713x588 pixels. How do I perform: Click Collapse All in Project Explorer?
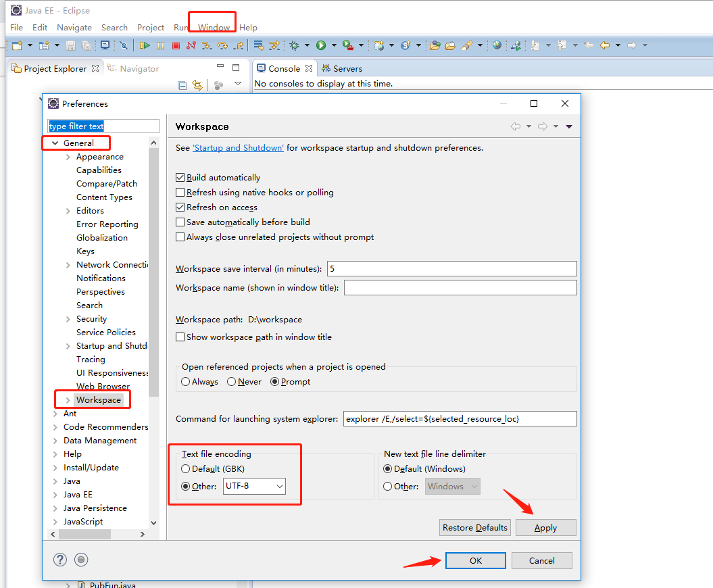[x=182, y=85]
